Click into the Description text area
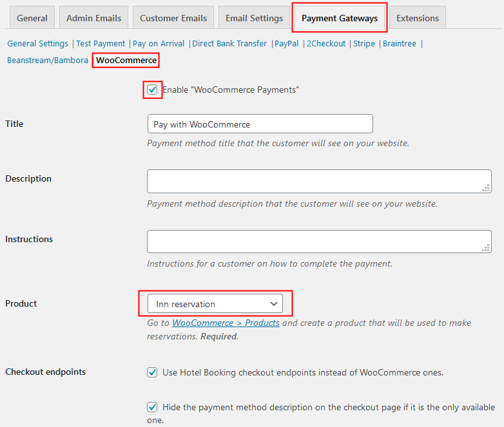 pyautogui.click(x=319, y=181)
